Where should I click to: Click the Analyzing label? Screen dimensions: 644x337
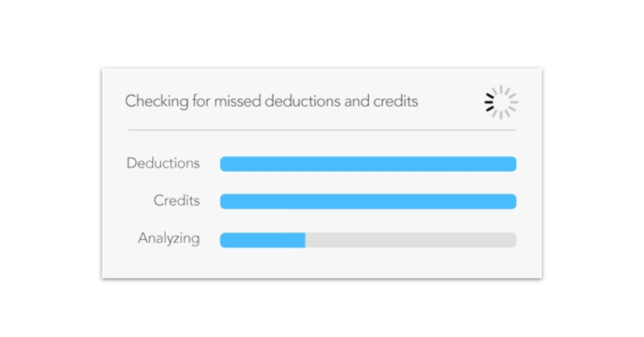[169, 239]
